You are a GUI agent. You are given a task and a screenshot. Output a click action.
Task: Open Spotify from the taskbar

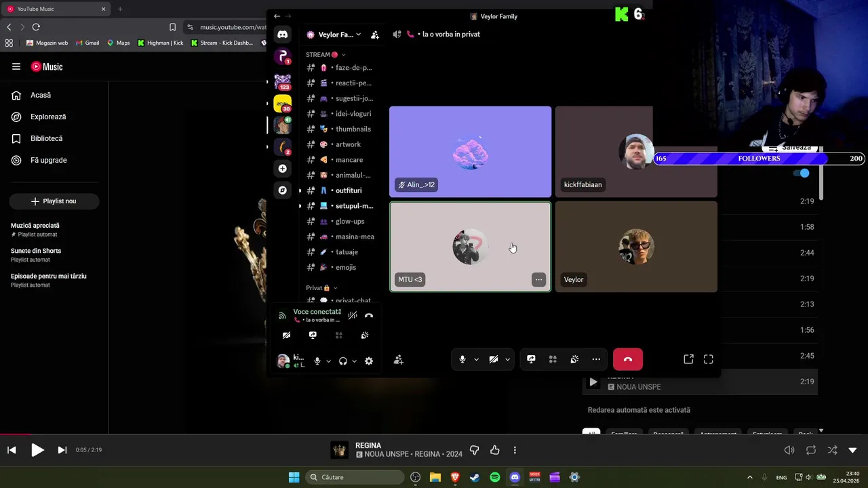click(x=495, y=477)
